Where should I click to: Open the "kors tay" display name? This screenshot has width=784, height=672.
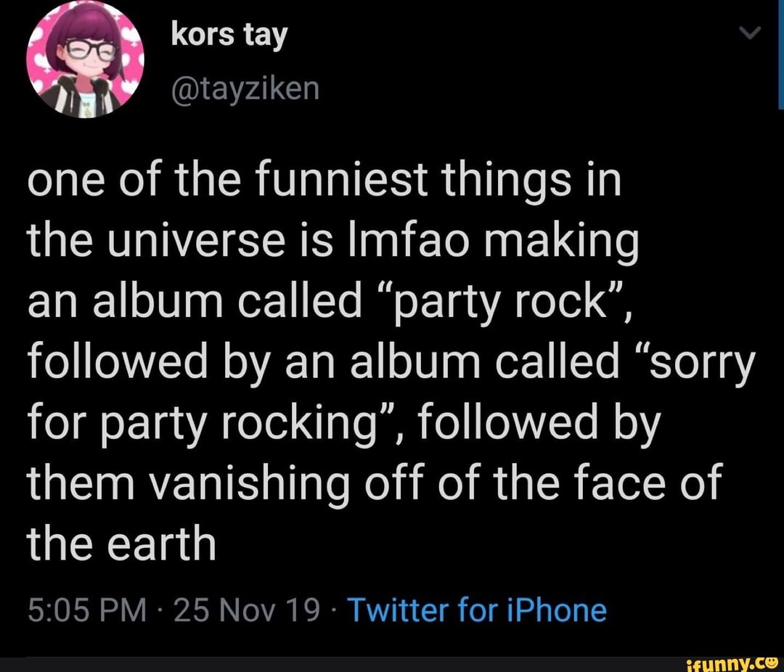pyautogui.click(x=229, y=35)
